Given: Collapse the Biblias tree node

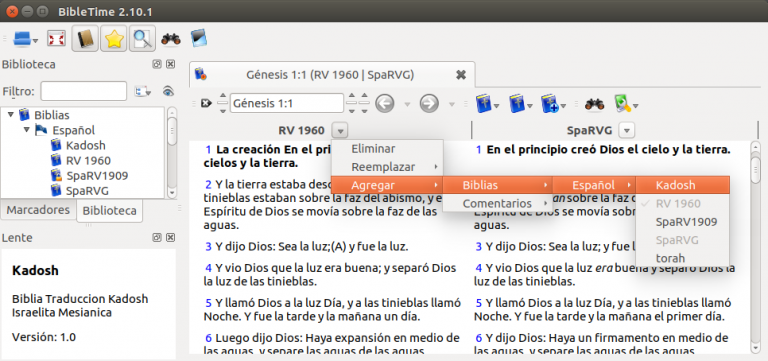Looking at the screenshot, I should click(10, 115).
